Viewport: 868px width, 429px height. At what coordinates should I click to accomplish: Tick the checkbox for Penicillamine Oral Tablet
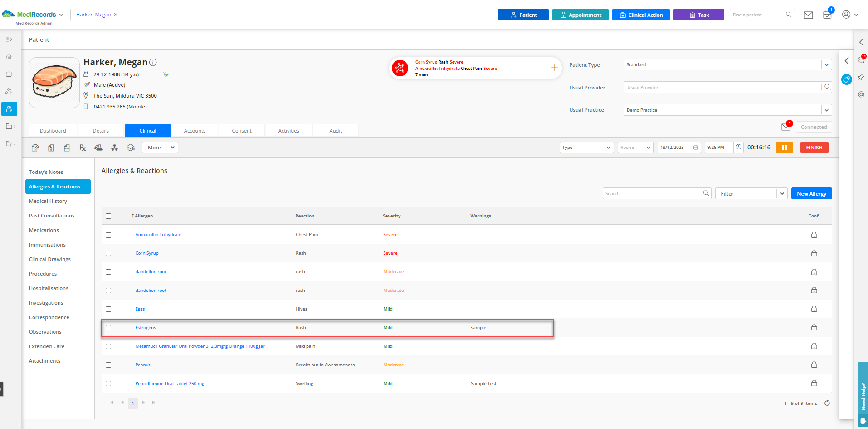[x=108, y=384]
